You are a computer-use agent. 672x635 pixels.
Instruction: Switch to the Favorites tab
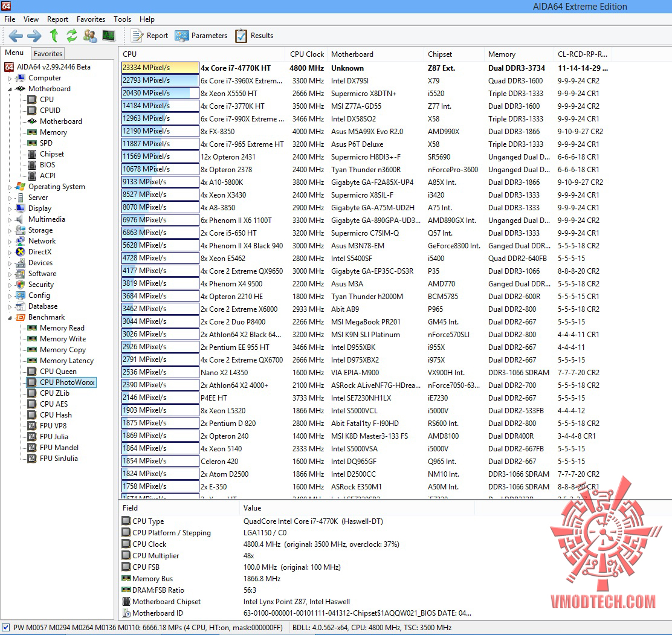48,54
